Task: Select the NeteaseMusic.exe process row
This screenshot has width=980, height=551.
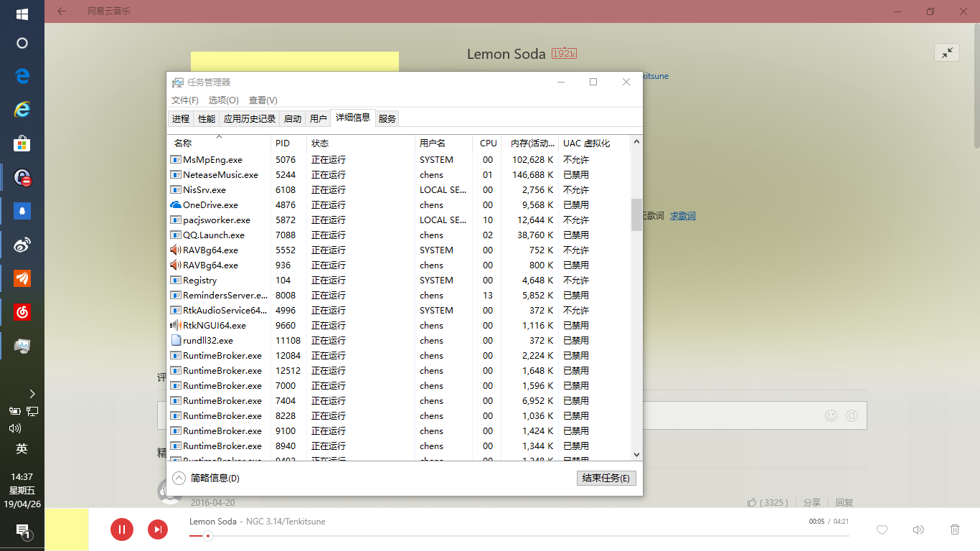Action: pos(399,175)
